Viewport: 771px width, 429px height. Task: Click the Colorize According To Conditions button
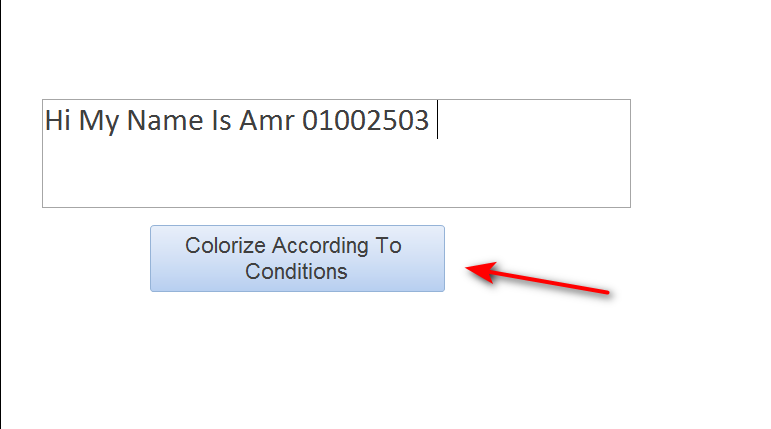pyautogui.click(x=297, y=258)
